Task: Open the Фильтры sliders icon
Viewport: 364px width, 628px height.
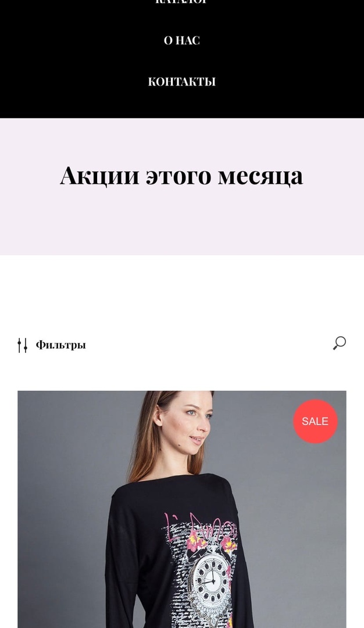Action: click(x=23, y=345)
